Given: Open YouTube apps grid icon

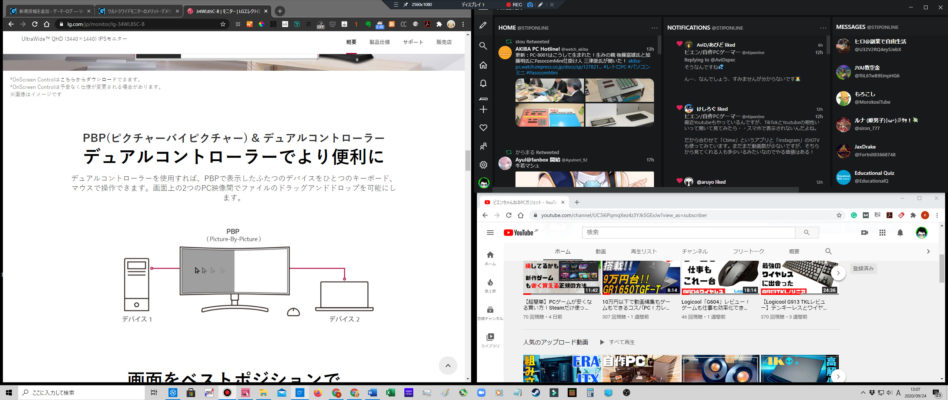Looking at the screenshot, I should pos(882,233).
